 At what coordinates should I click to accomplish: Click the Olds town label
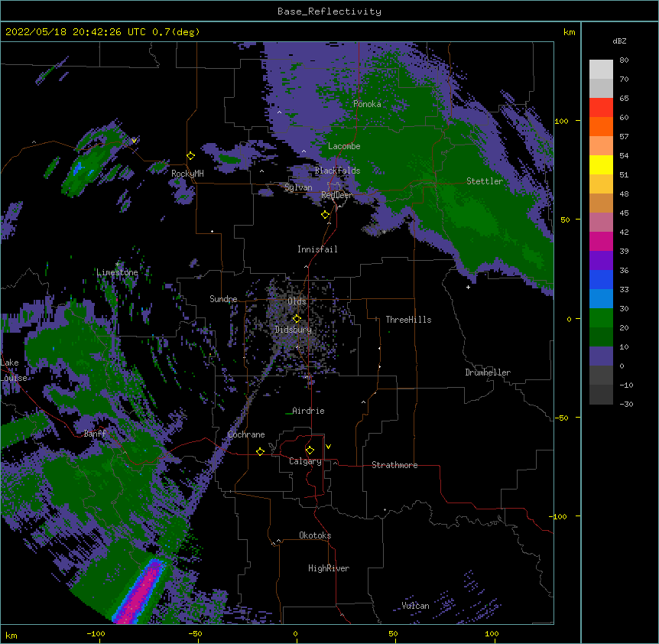click(297, 301)
